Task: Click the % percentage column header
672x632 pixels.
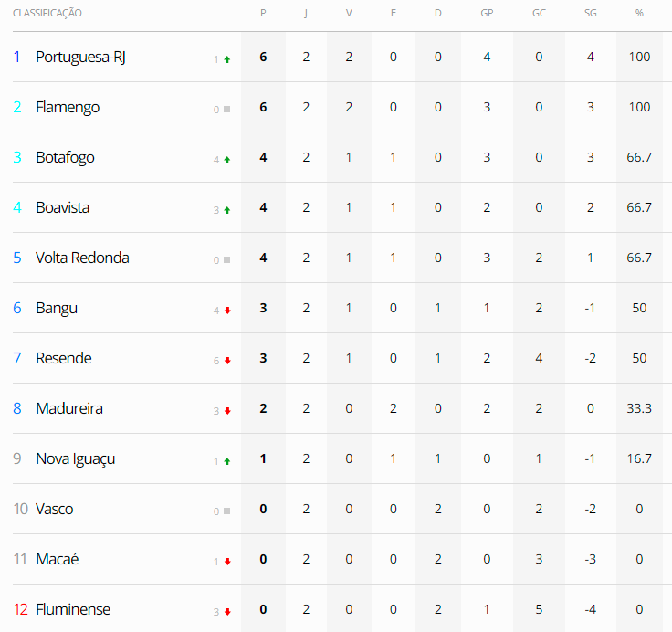Action: (639, 14)
